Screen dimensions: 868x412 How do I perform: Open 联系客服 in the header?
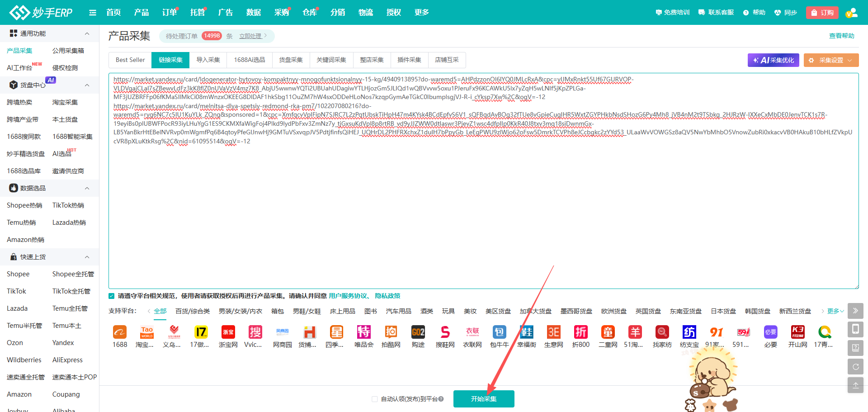[x=716, y=13]
